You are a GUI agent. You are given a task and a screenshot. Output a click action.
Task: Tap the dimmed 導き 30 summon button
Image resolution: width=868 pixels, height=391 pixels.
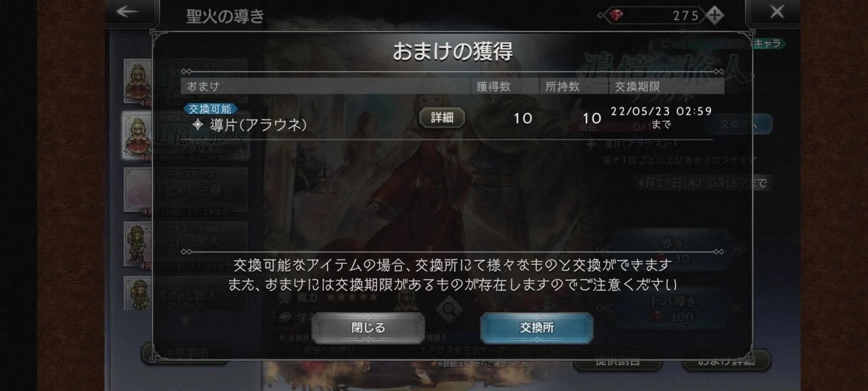[672, 251]
